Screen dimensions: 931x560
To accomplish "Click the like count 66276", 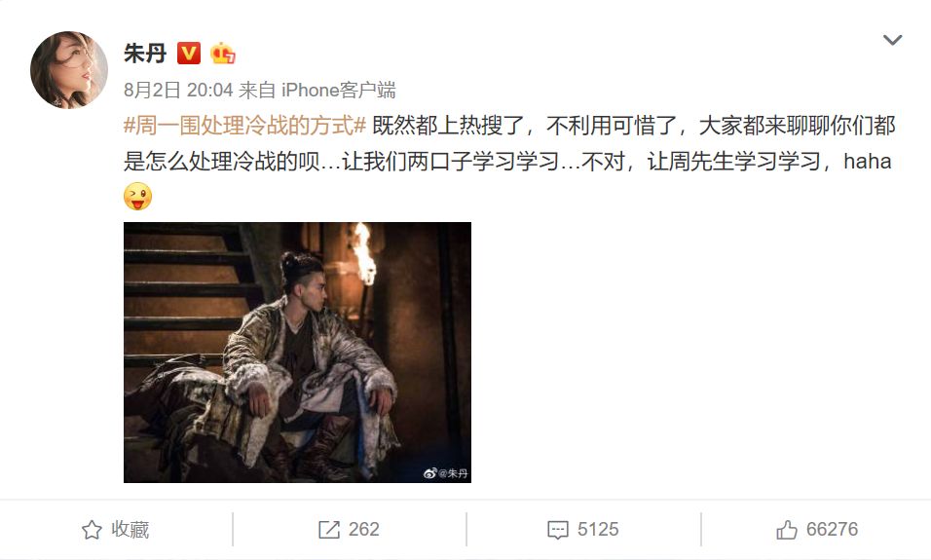I will point(832,529).
